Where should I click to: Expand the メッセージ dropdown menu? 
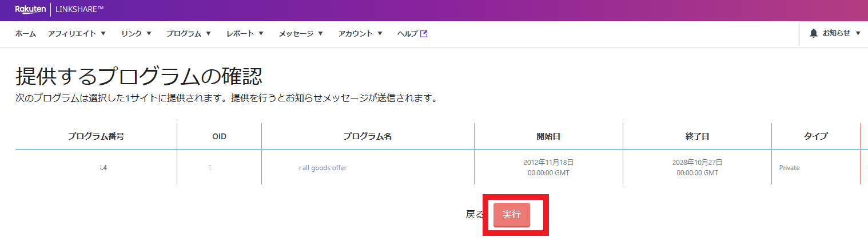click(x=301, y=34)
